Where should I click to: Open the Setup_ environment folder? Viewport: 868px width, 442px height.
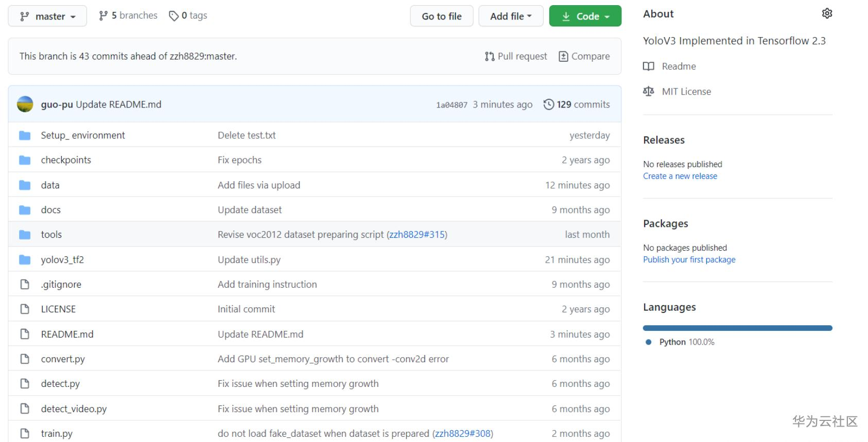(83, 135)
